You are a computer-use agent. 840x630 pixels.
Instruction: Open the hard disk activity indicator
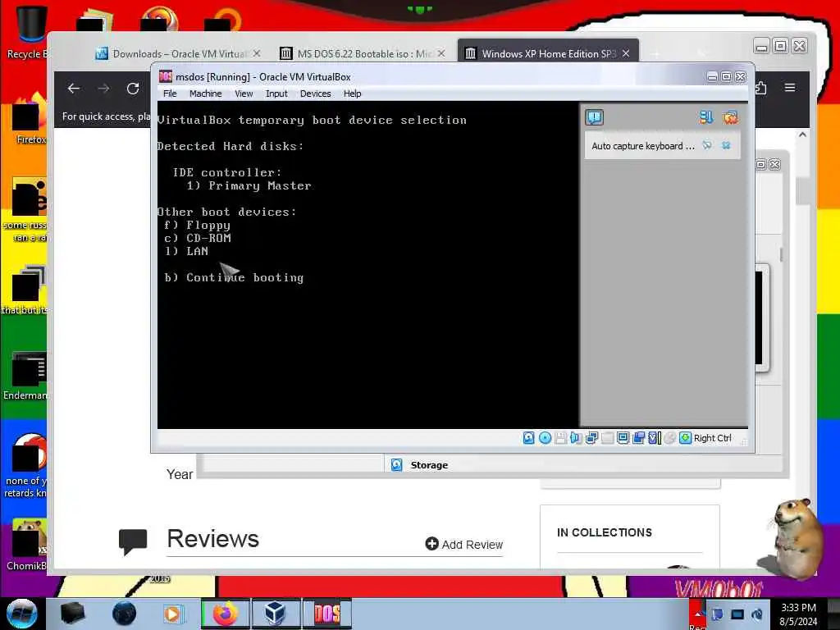tap(529, 438)
